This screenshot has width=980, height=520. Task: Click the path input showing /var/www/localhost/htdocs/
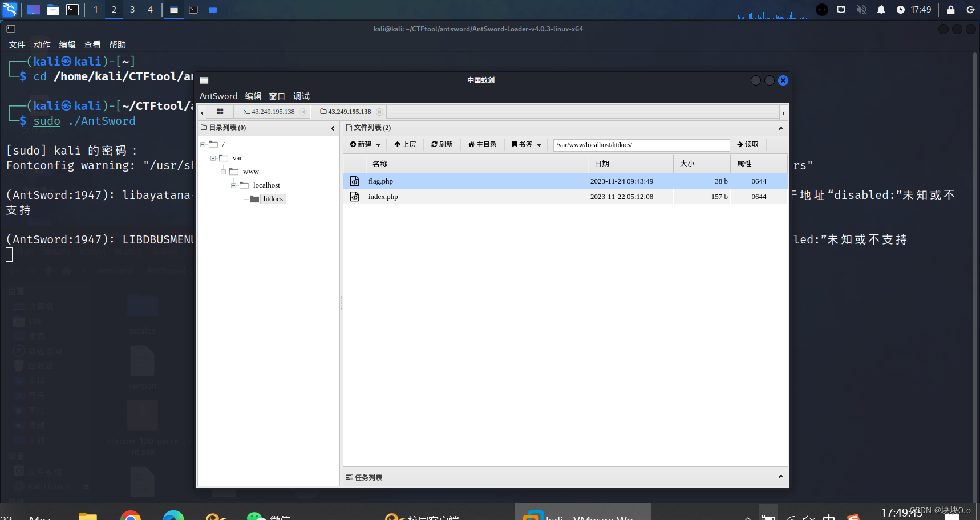click(640, 145)
